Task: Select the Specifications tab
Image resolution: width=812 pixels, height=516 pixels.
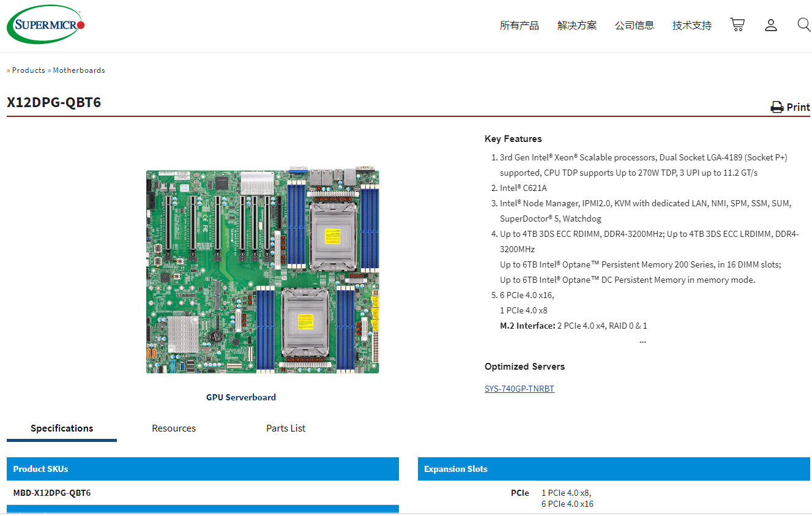Action: coord(62,428)
